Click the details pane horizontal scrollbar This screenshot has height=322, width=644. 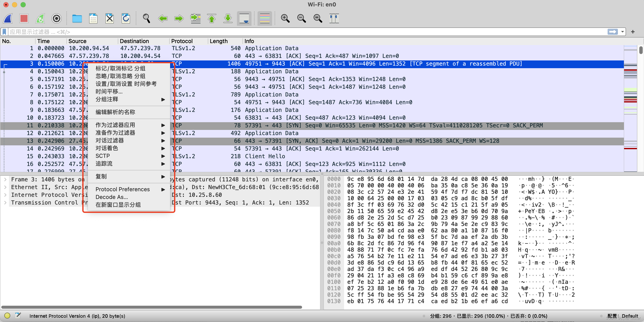pos(151,307)
